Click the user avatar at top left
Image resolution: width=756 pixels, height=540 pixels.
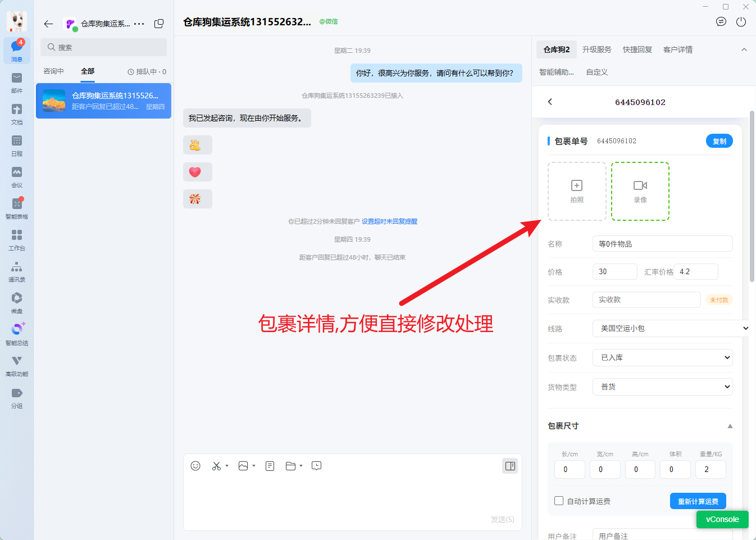(17, 21)
